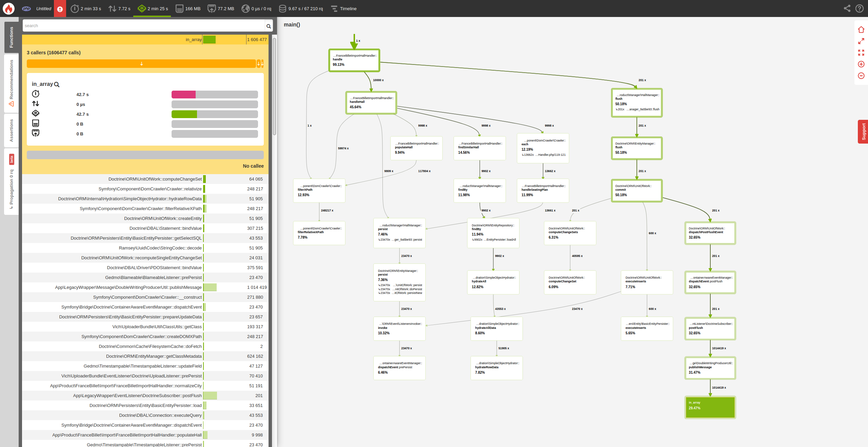The height and width of the screenshot is (447, 868).
Task: Click the green in_array 29.47% node
Action: (710, 407)
